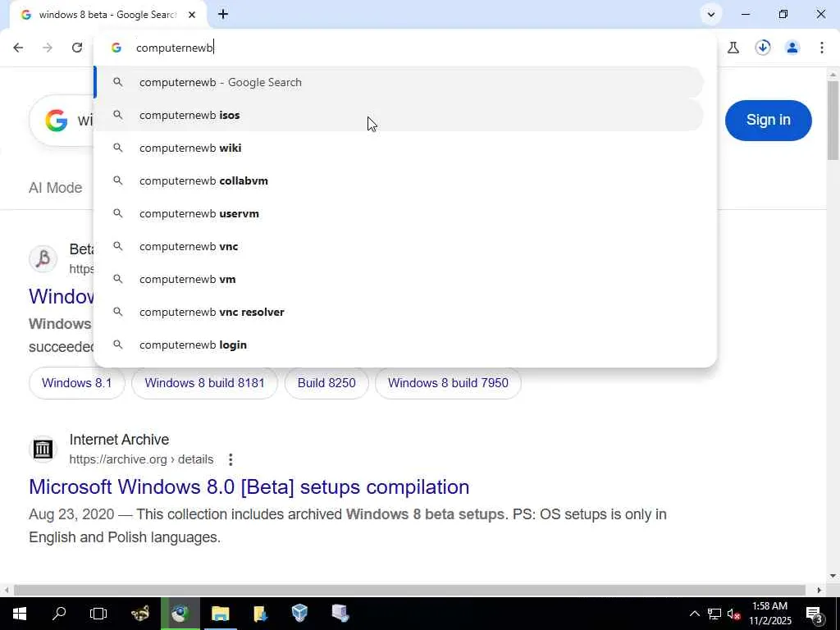Click the 'Windows 8.1' chip
This screenshot has width=840, height=630.
click(x=76, y=383)
